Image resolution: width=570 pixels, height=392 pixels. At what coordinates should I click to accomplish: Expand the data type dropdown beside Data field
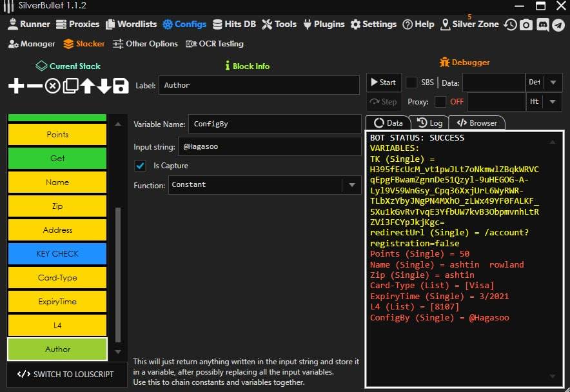click(x=553, y=83)
